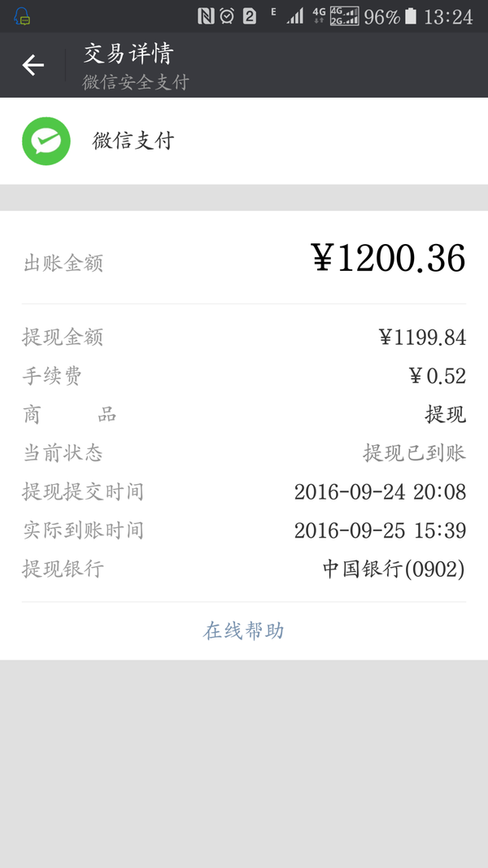Tap the submit time 2016-09-24 20:08

[x=380, y=491]
